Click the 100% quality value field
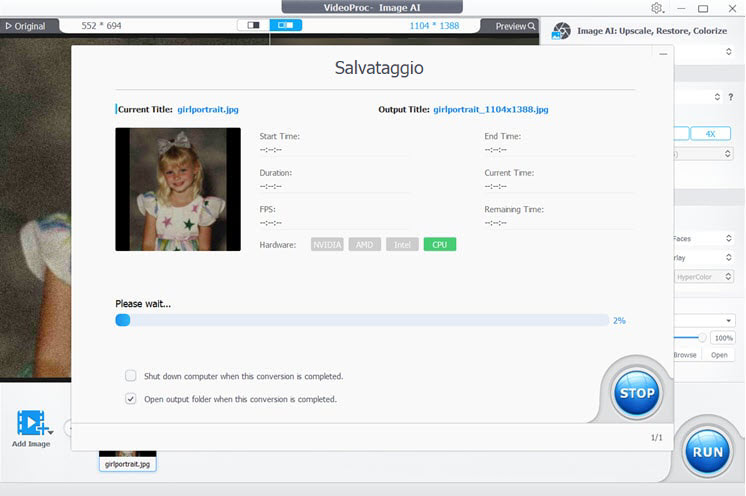This screenshot has width=746, height=496. pos(723,338)
